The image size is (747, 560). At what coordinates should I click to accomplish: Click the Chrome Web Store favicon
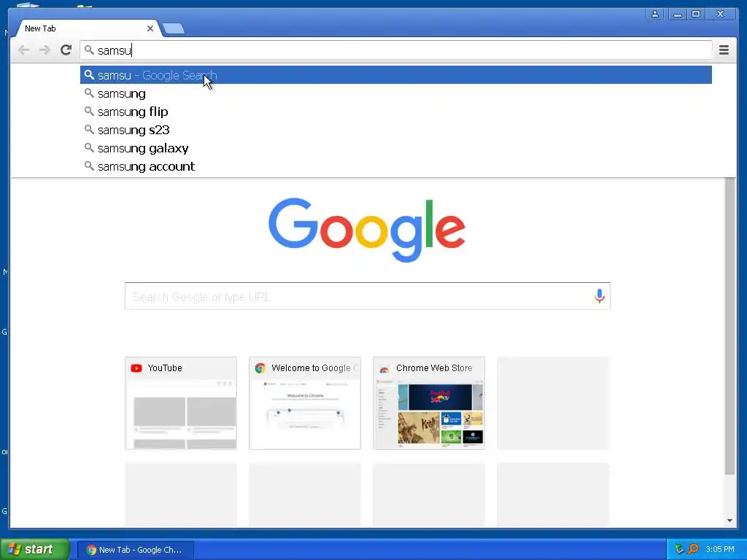(384, 368)
